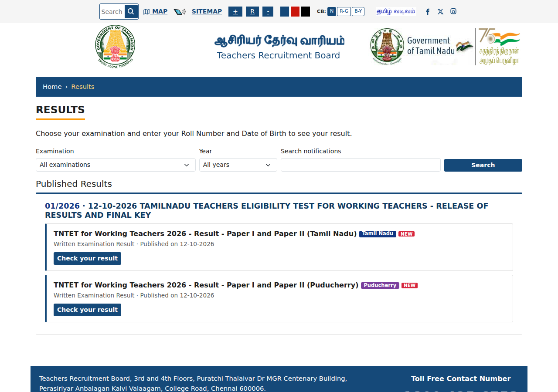Check your result for Puducherry paper
Image resolution: width=558 pixels, height=392 pixels.
click(x=87, y=310)
